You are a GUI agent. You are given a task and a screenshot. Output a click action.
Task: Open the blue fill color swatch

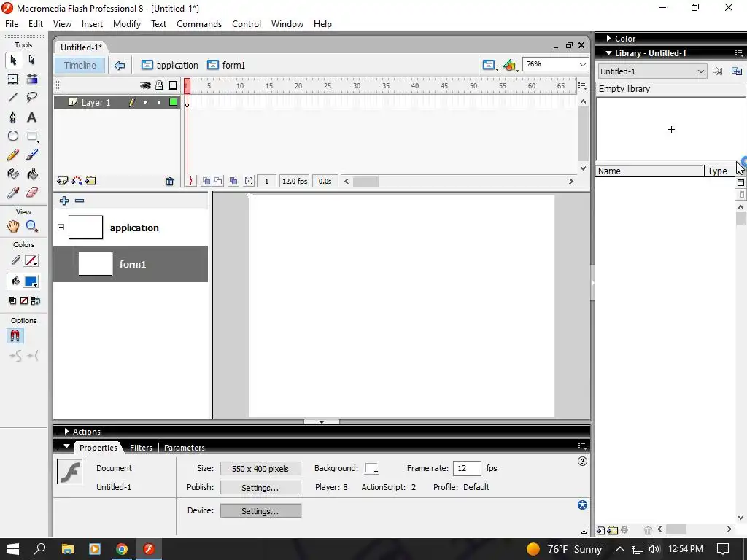[31, 282]
